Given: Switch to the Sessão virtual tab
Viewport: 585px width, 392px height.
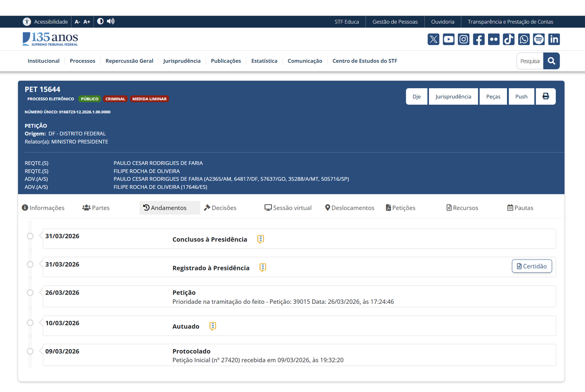Looking at the screenshot, I should 288,208.
